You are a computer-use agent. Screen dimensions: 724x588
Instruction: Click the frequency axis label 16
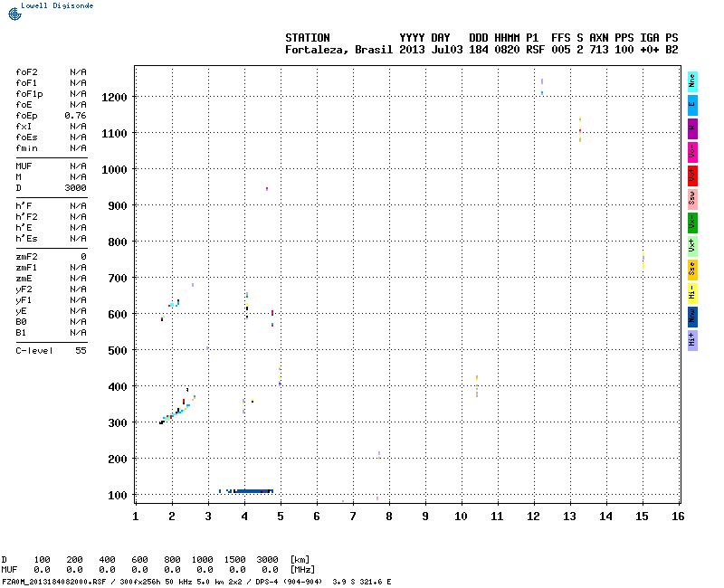678,517
